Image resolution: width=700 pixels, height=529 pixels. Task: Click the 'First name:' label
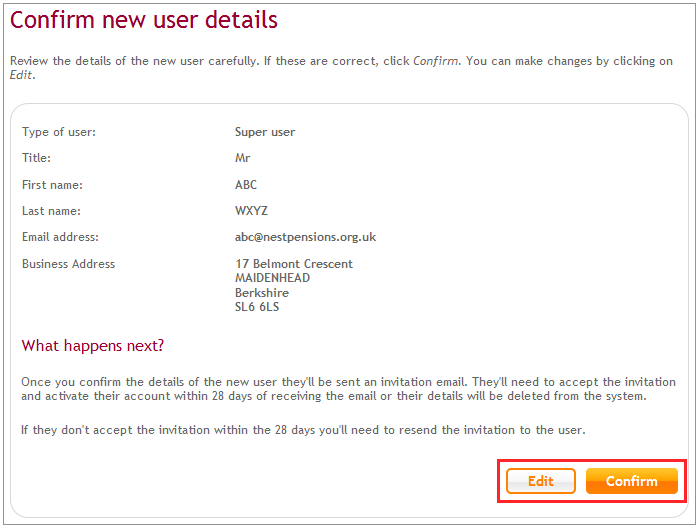(52, 185)
